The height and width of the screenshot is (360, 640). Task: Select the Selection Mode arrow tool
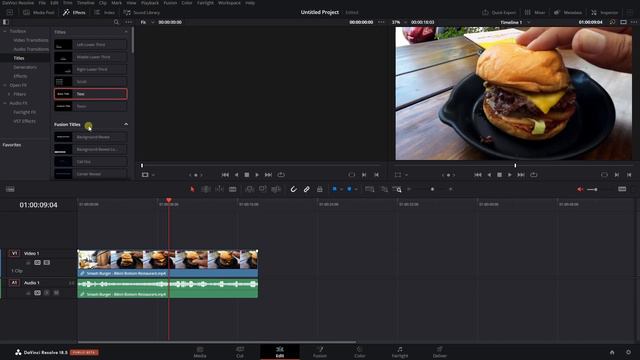(x=192, y=189)
